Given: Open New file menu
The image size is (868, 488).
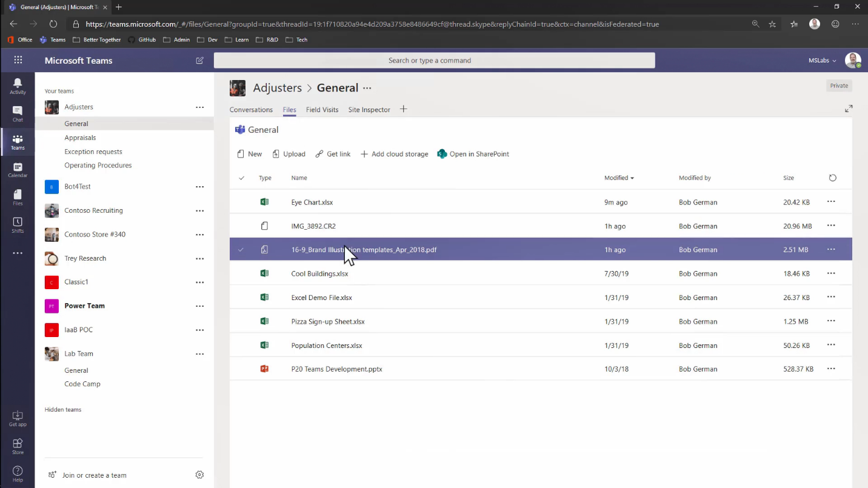Looking at the screenshot, I should click(x=250, y=154).
